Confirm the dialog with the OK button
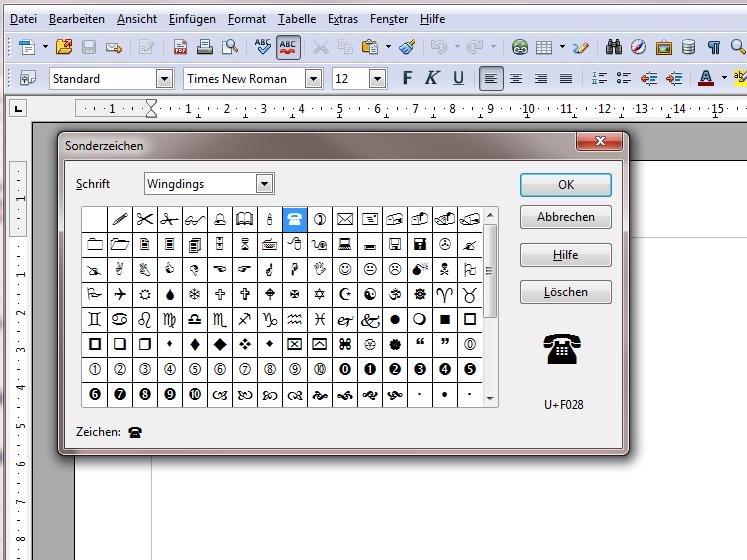Viewport: 747px width, 560px height. [x=565, y=184]
